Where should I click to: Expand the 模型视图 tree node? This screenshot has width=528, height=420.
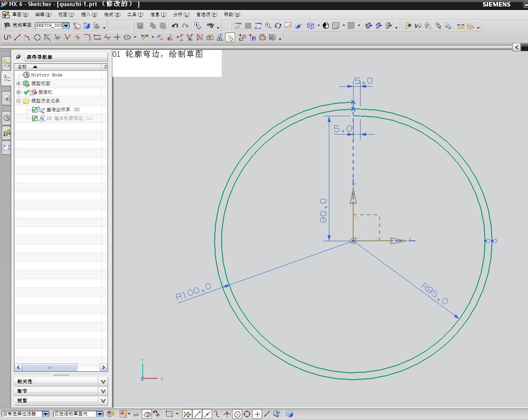point(19,83)
